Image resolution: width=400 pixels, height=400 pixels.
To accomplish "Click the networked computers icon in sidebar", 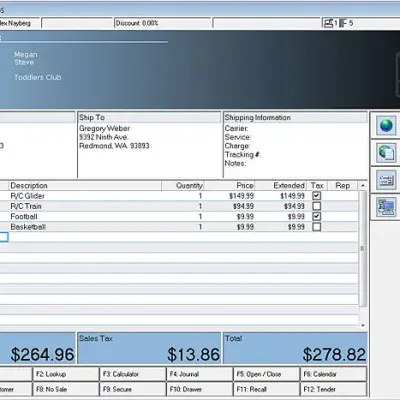I will pyautogui.click(x=386, y=207).
